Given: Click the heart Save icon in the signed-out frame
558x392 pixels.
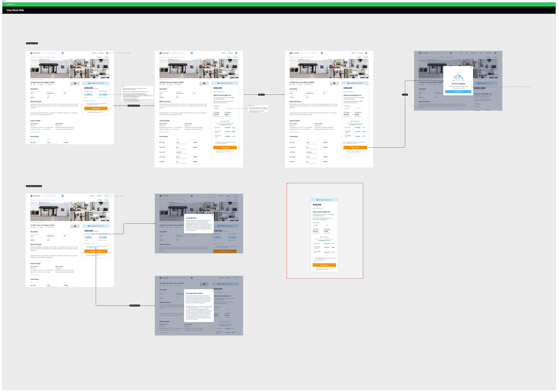Looking at the screenshot, I should (x=105, y=200).
